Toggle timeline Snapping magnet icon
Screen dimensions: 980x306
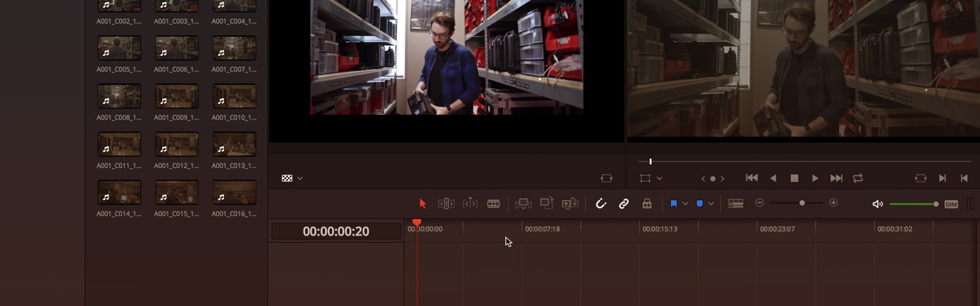tap(601, 203)
